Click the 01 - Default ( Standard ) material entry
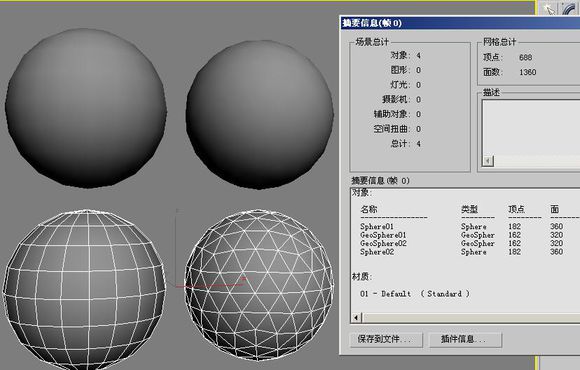580x370 pixels. 415,293
